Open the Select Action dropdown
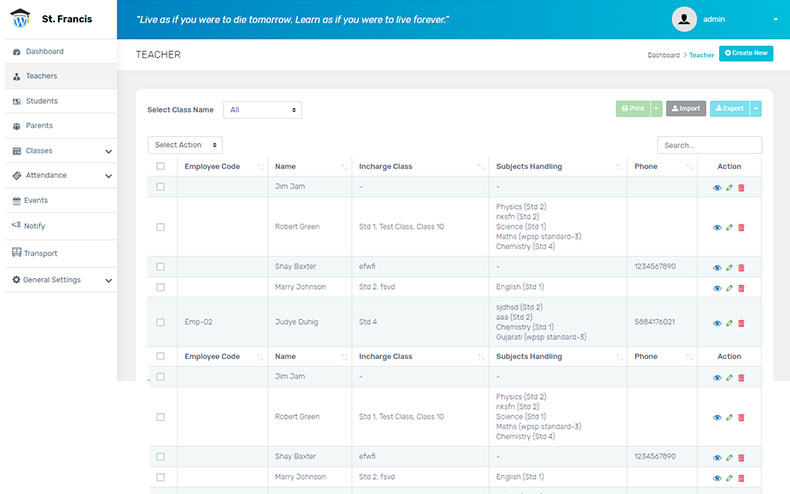Image resolution: width=790 pixels, height=494 pixels. [185, 145]
